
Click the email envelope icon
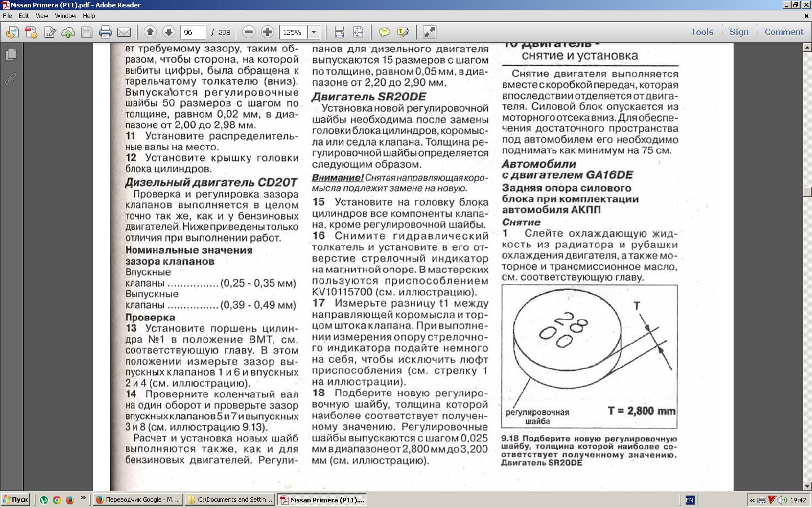click(124, 32)
